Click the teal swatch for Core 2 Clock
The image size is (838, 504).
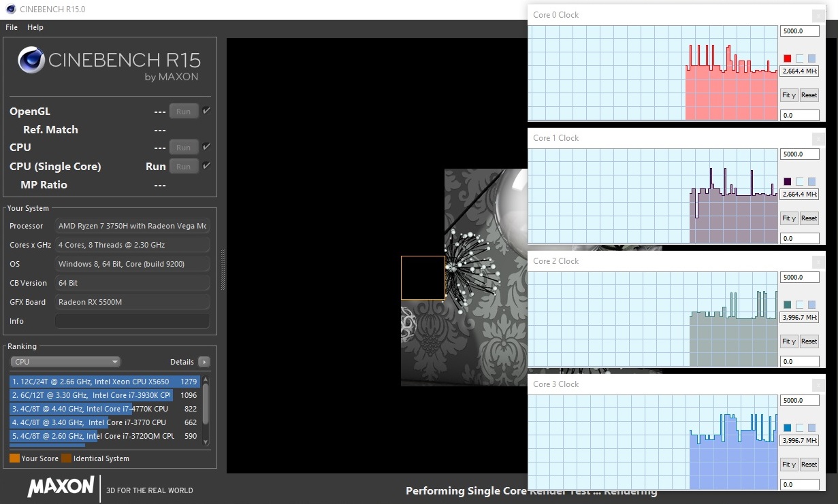(788, 305)
